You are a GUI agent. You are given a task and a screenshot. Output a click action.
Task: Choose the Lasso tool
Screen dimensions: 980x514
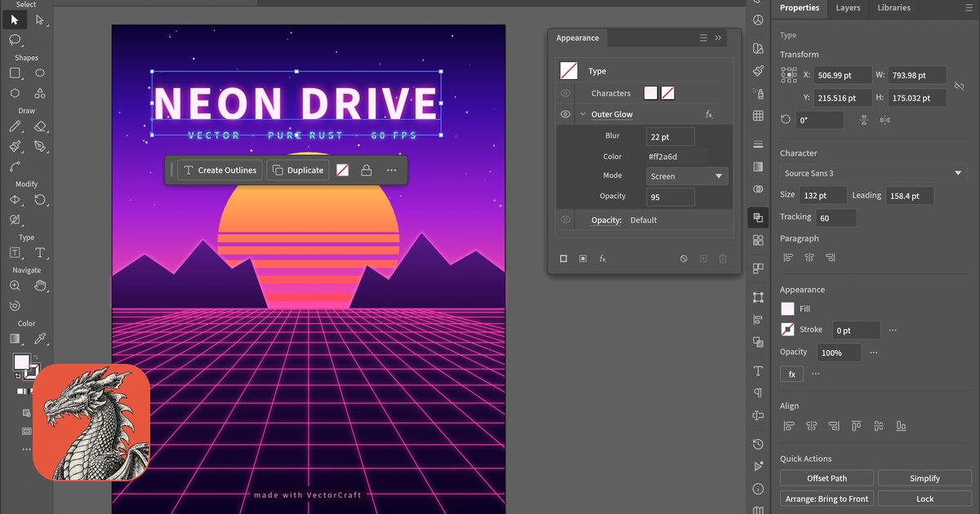pyautogui.click(x=15, y=40)
